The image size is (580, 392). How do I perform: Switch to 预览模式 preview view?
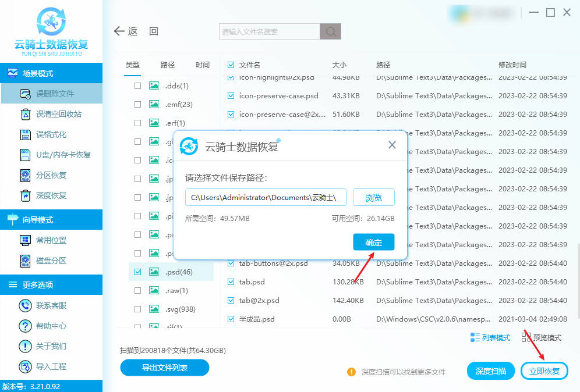tap(542, 337)
